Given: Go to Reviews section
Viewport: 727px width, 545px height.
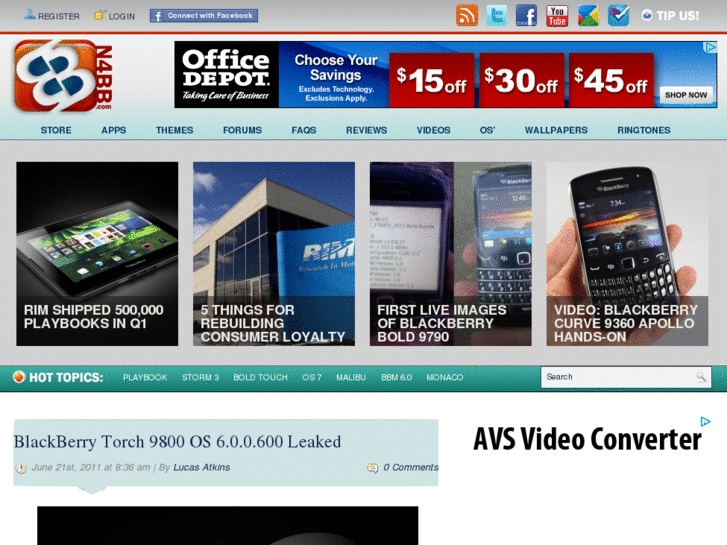Looking at the screenshot, I should click(x=366, y=130).
